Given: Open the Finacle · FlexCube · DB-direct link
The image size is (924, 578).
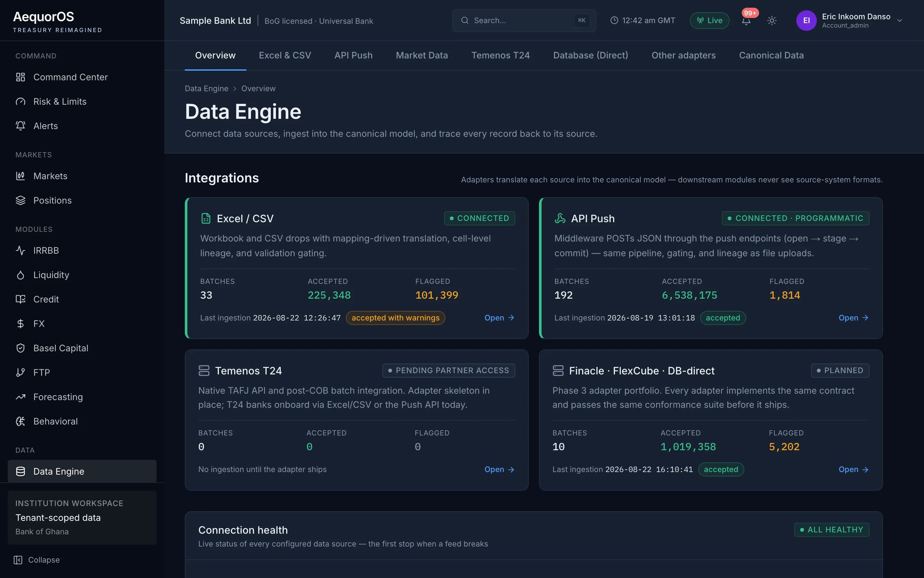Looking at the screenshot, I should point(853,469).
